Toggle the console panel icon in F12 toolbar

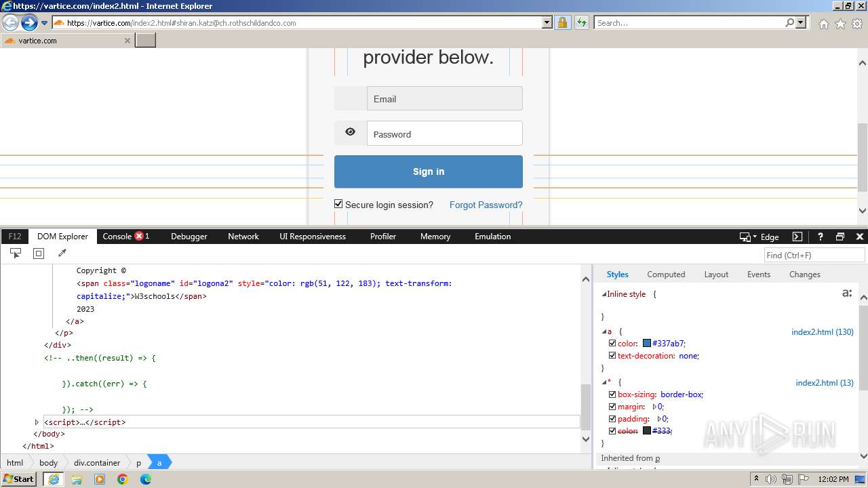point(797,237)
